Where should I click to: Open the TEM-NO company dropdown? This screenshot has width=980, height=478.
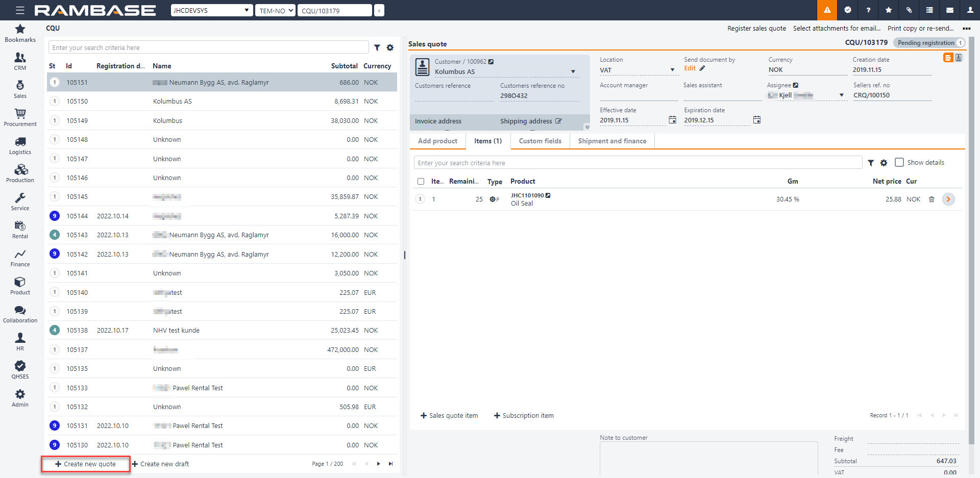coord(275,10)
